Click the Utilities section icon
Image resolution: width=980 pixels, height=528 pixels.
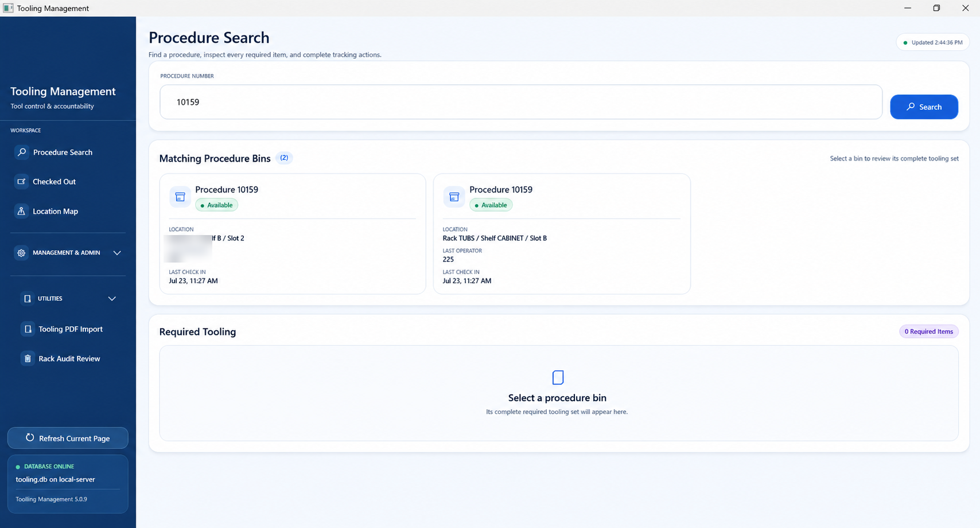tap(27, 299)
